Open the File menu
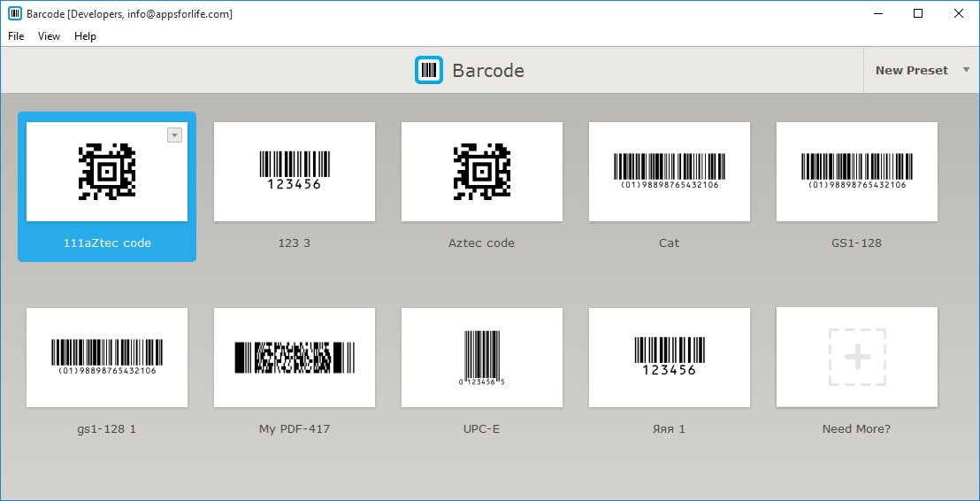The width and height of the screenshot is (980, 501). click(x=16, y=36)
